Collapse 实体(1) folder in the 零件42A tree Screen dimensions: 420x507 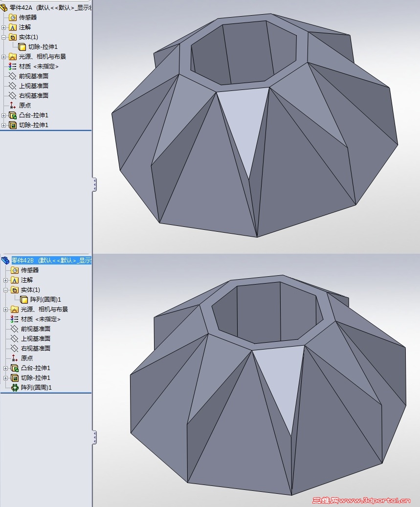(3, 37)
